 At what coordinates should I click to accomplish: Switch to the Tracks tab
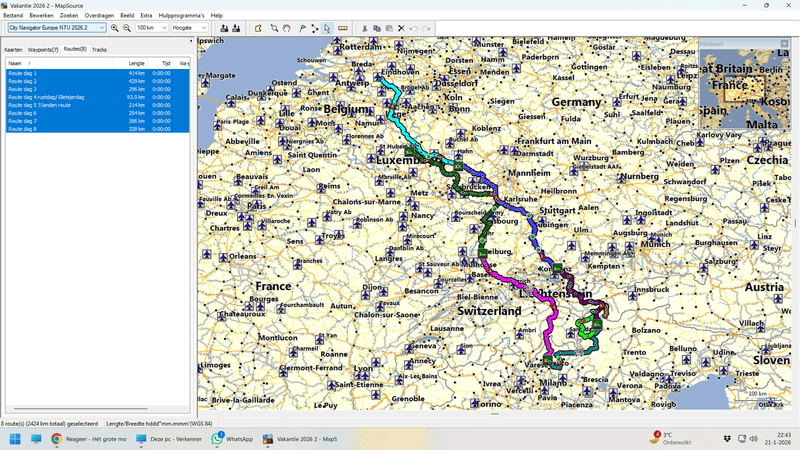(99, 49)
